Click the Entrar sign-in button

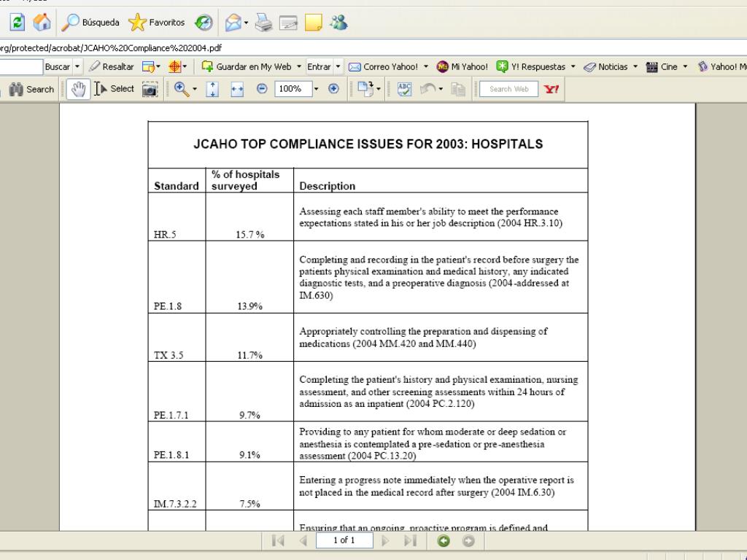coord(319,66)
